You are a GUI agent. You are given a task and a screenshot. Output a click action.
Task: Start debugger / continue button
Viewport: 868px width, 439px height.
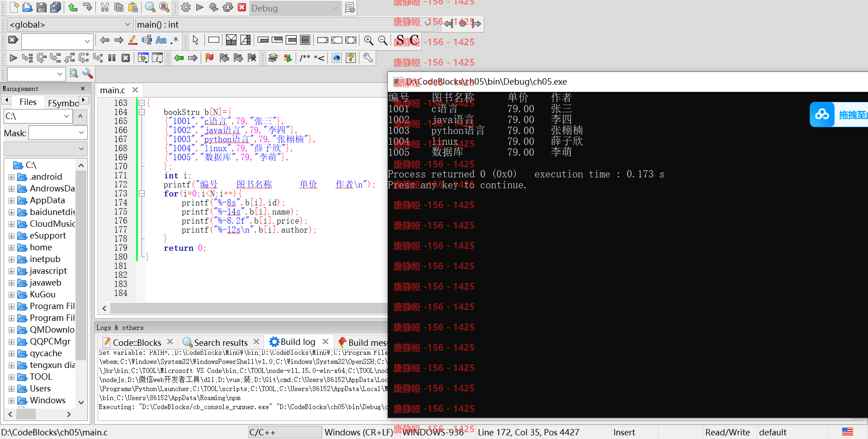tap(13, 58)
